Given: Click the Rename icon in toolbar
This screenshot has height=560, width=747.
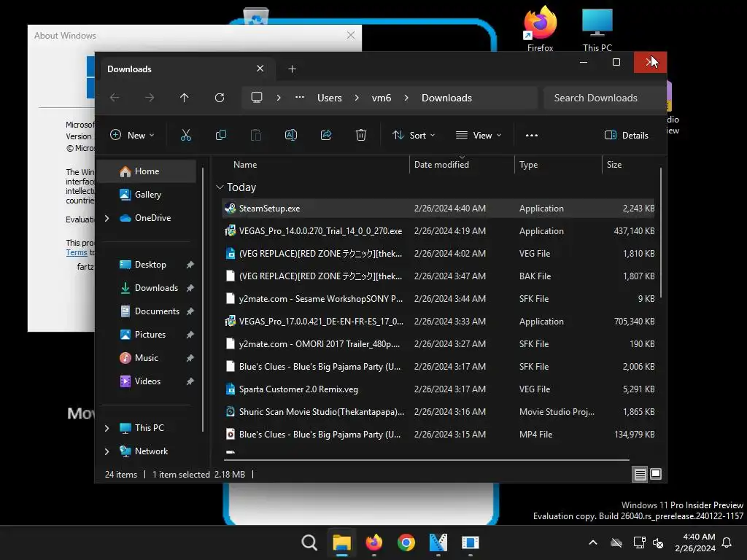Looking at the screenshot, I should pos(290,135).
